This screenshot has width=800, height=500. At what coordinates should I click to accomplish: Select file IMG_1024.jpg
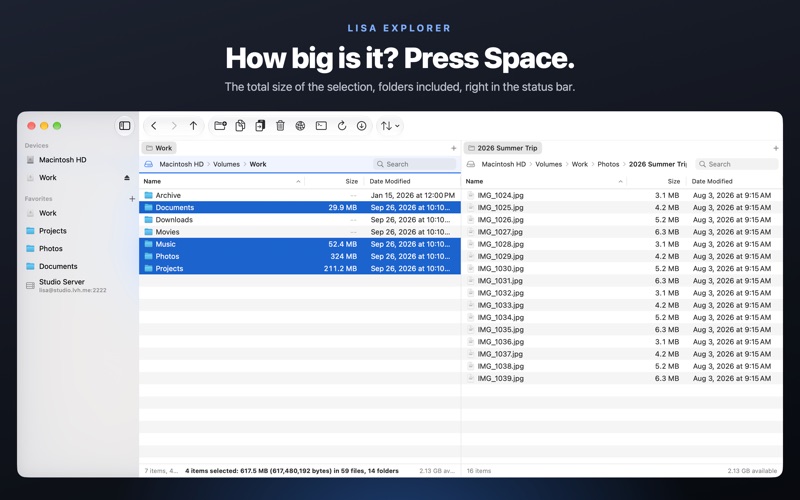pyautogui.click(x=622, y=195)
